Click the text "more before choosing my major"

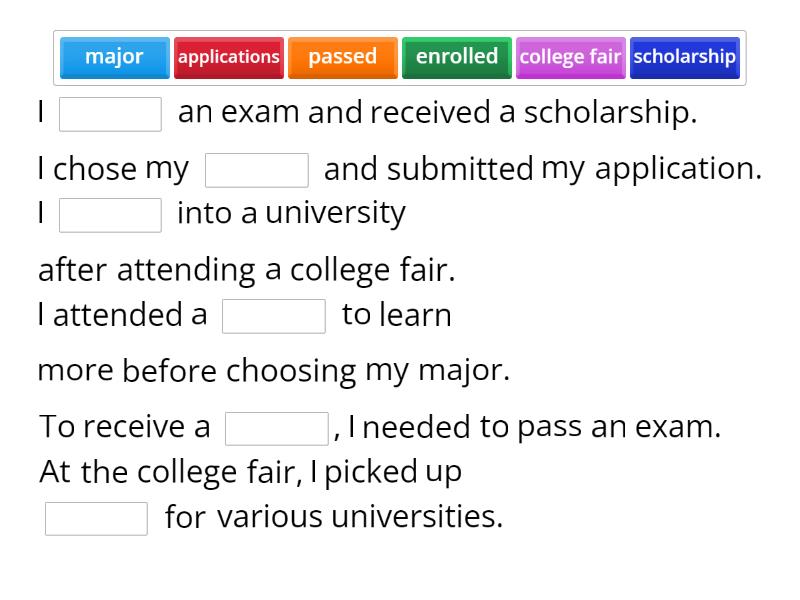(275, 369)
